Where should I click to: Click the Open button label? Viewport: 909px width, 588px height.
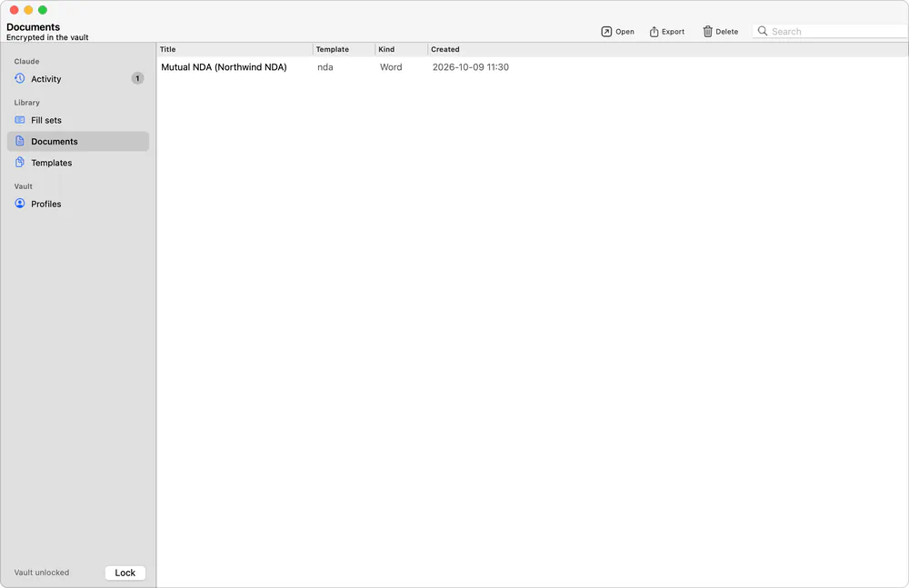[625, 32]
